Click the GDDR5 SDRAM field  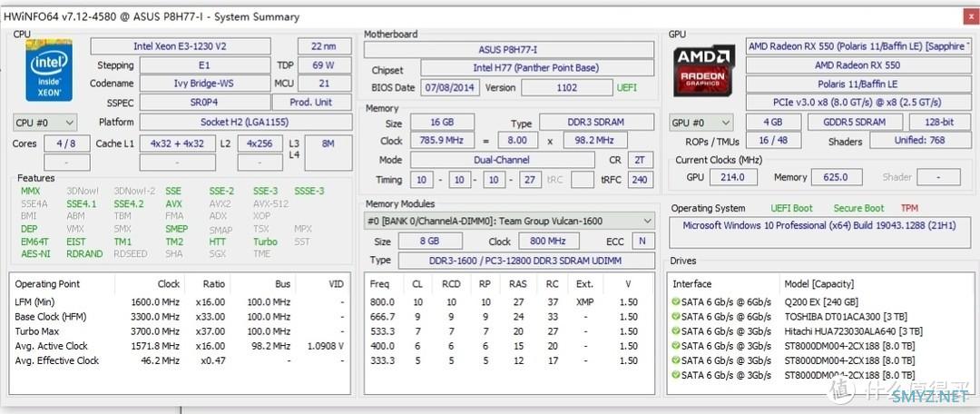855,123
